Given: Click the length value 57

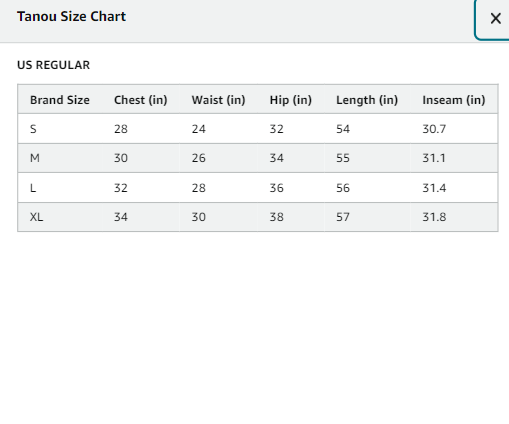Looking at the screenshot, I should 343,217.
